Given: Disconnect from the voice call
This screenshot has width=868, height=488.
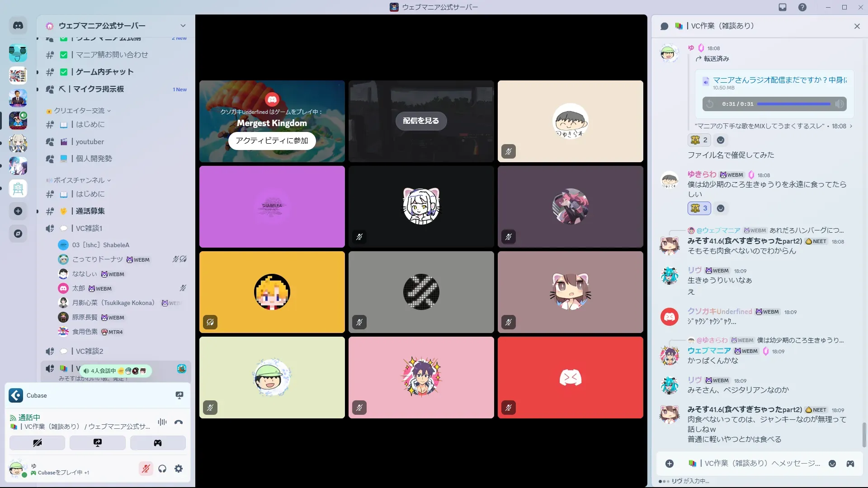Looking at the screenshot, I should coord(179,422).
